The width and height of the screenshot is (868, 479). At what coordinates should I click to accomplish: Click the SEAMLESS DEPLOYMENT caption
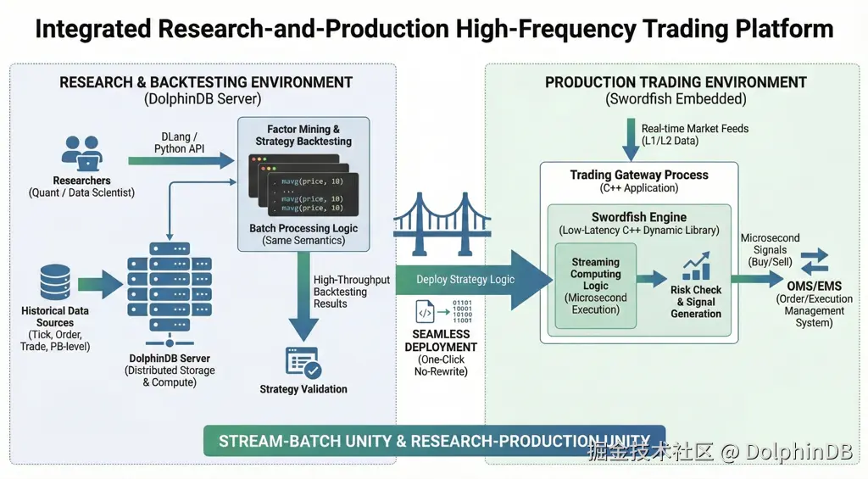441,341
